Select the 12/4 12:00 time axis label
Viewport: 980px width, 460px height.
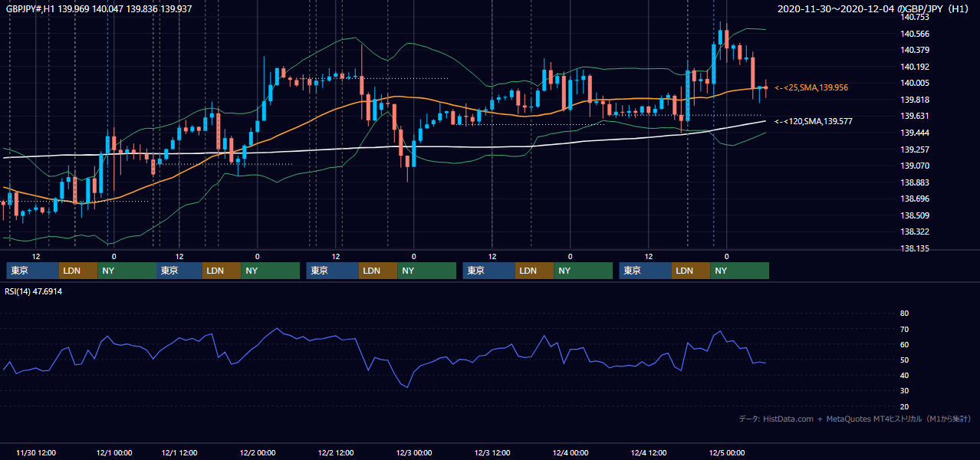(649, 452)
